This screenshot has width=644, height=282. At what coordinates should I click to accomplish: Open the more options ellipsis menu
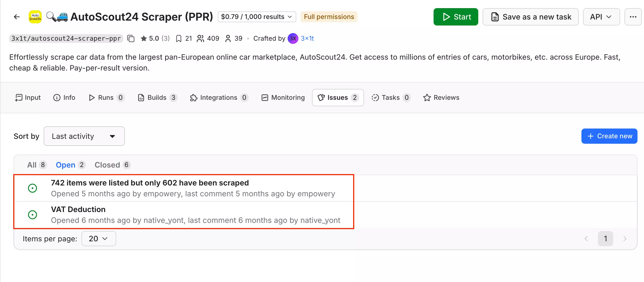633,17
